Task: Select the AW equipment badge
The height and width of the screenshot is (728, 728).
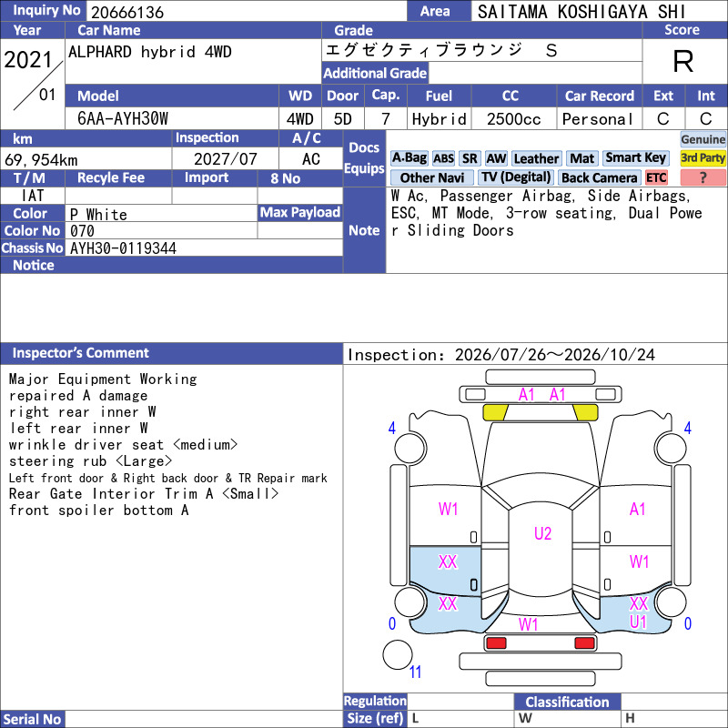Action: pos(496,158)
